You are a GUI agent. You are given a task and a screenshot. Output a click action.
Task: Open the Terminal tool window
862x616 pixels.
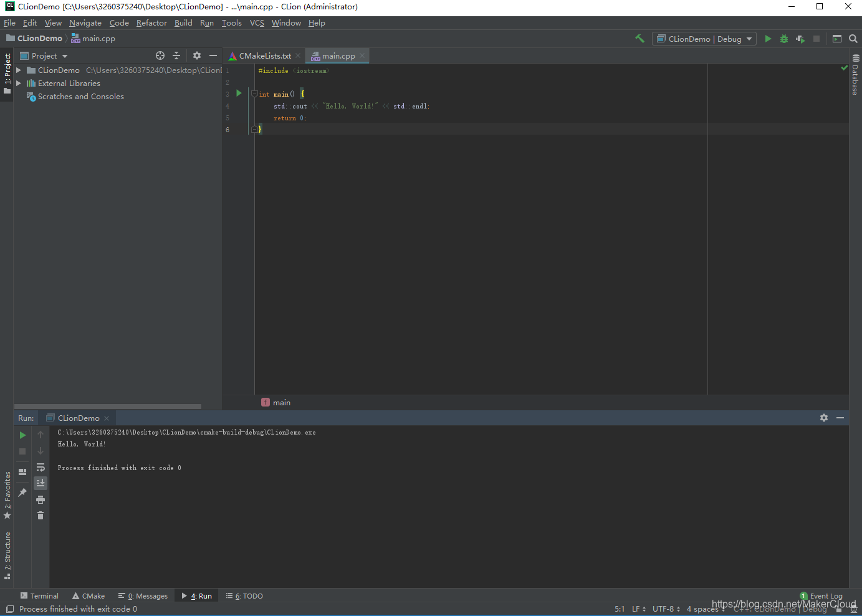[x=39, y=596]
